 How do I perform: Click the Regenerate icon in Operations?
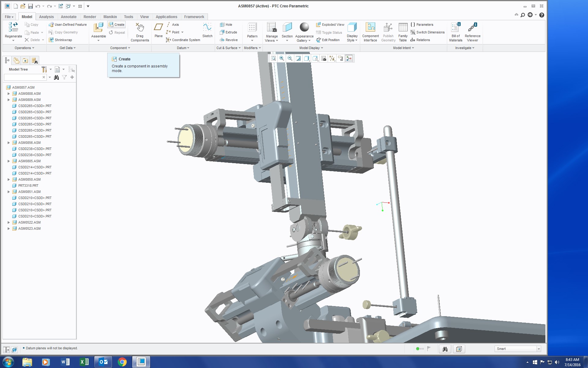[x=13, y=27]
